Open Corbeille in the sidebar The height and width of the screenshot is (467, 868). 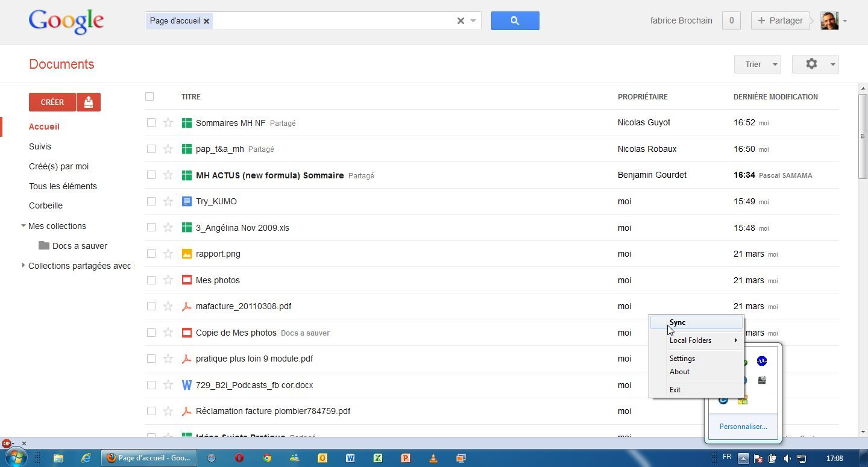tap(46, 205)
